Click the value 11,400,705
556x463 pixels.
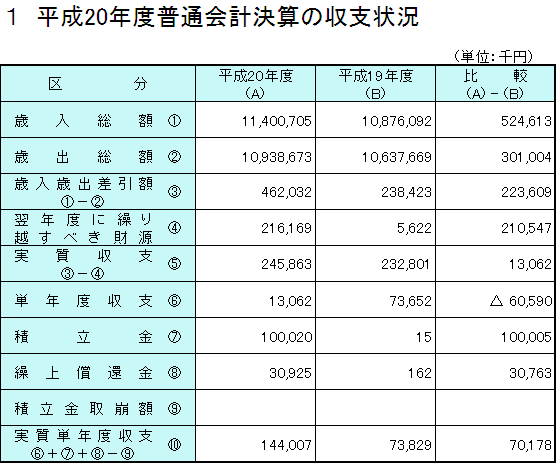[277, 121]
